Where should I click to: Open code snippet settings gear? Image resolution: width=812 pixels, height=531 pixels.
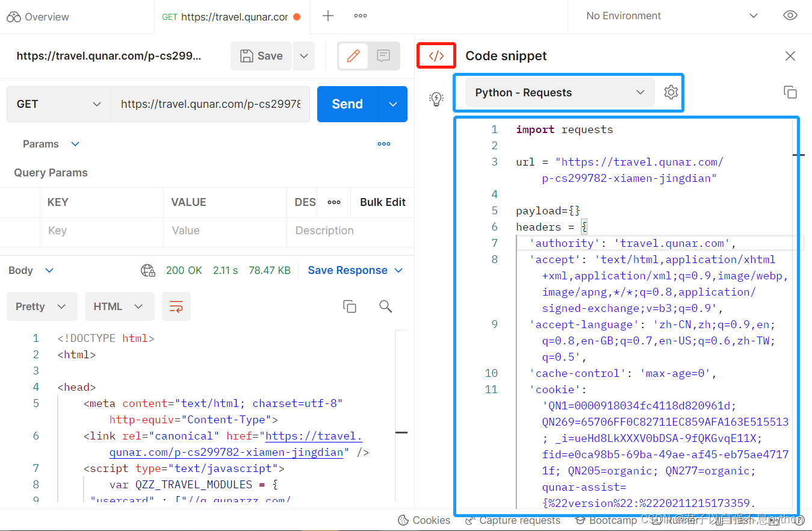click(671, 92)
